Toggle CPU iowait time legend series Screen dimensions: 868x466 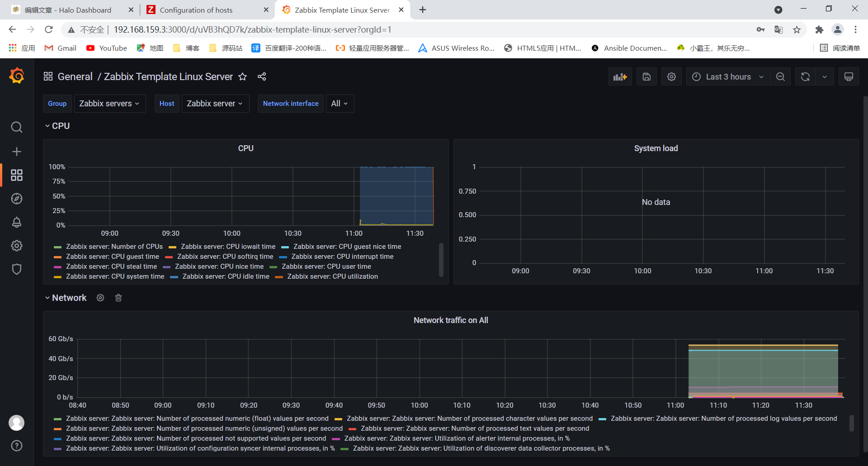228,247
